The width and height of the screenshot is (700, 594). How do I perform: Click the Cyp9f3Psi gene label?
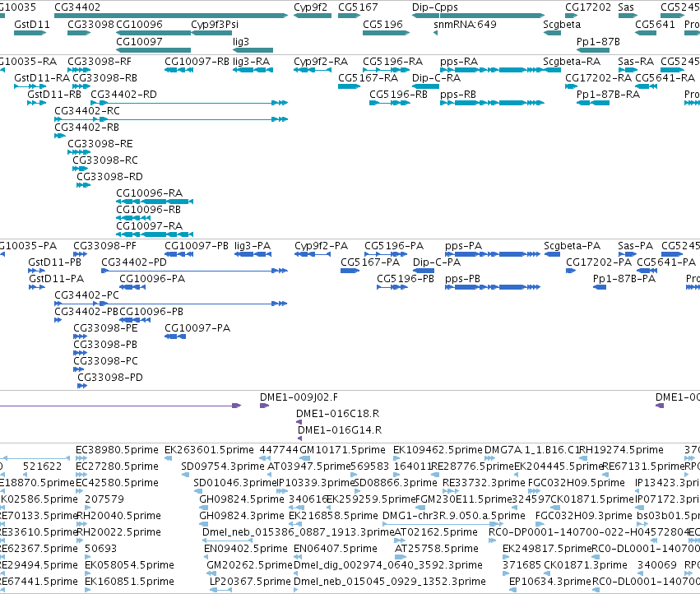(x=215, y=24)
